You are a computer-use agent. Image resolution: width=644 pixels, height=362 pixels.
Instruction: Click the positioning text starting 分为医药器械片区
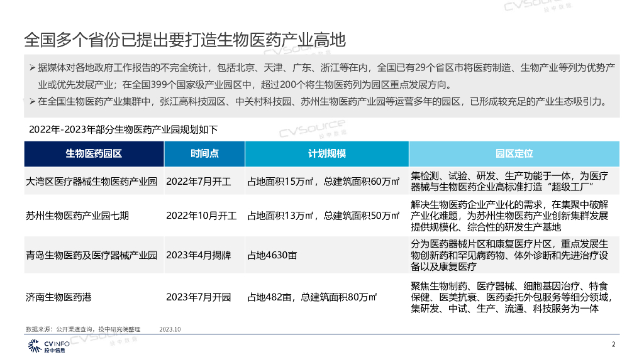pyautogui.click(x=509, y=255)
